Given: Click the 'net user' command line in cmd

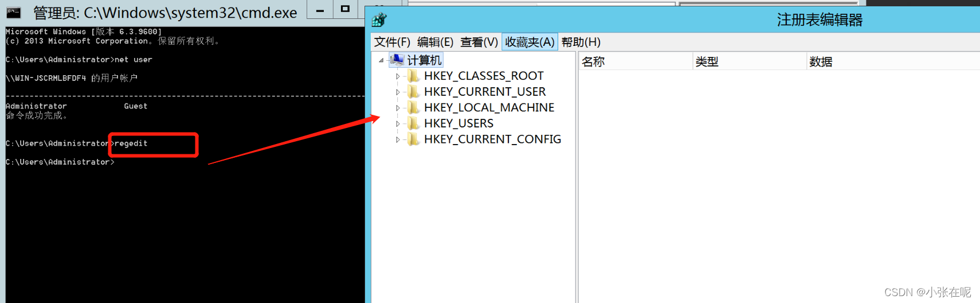Looking at the screenshot, I should (79, 60).
